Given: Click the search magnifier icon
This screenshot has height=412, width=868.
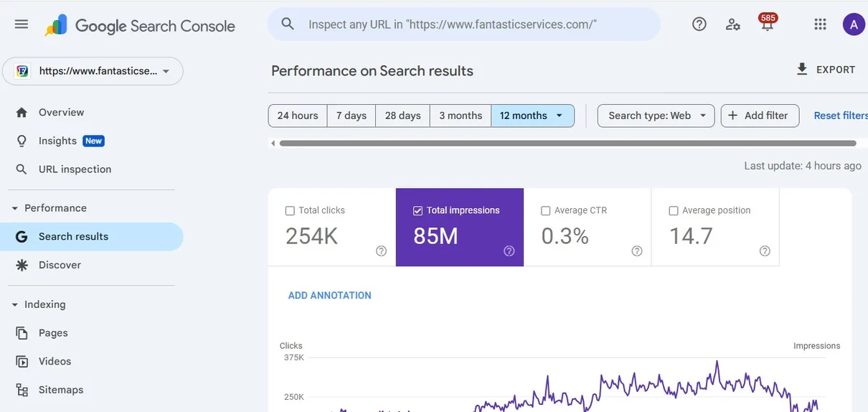Looking at the screenshot, I should point(288,24).
